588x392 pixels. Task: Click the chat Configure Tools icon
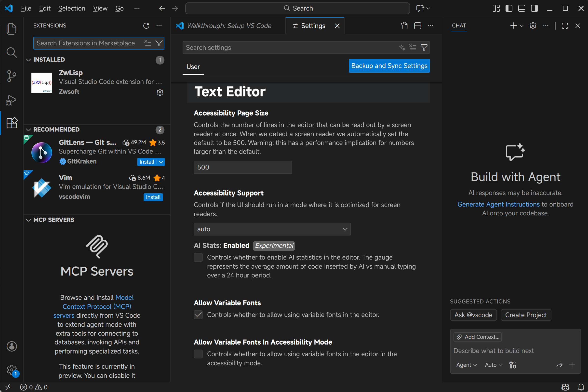tap(512, 365)
